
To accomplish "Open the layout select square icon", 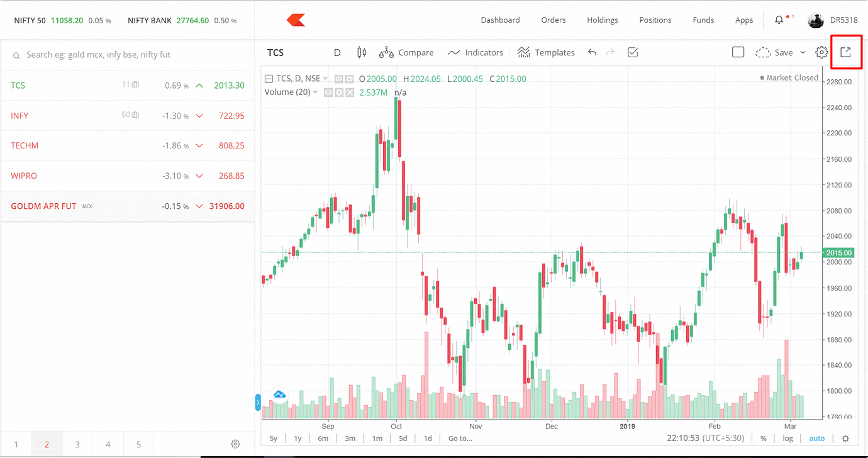I will tap(738, 52).
